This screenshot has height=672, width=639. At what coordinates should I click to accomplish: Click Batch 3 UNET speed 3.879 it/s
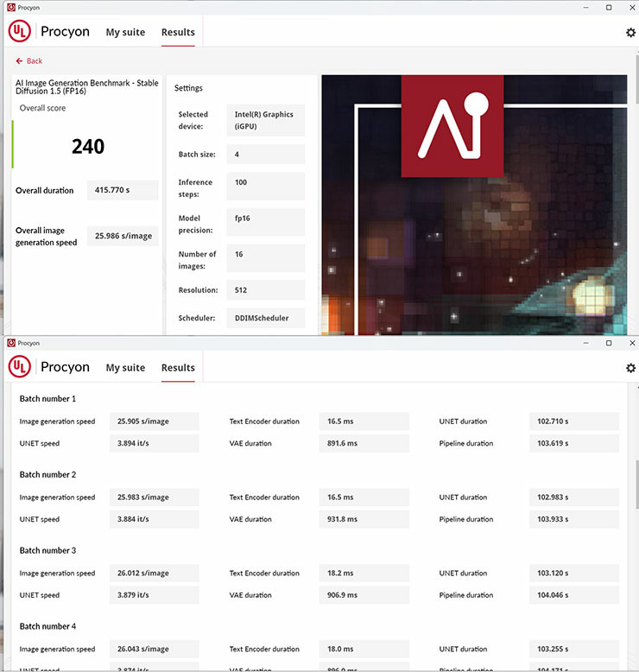(155, 595)
